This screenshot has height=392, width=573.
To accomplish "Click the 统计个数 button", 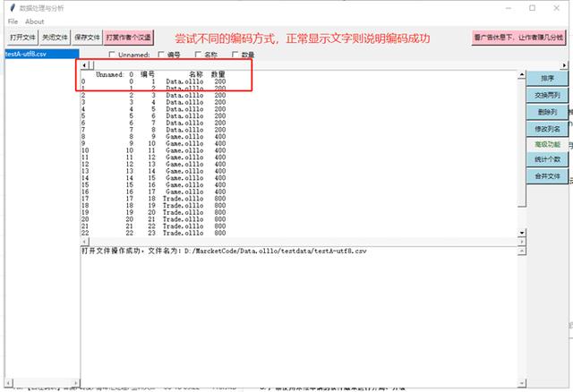I will (547, 159).
